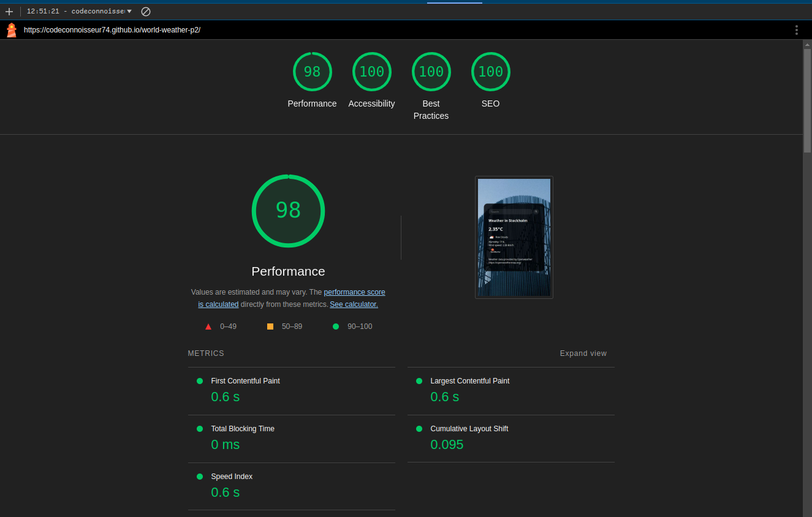Click the METRICS section heading
The height and width of the screenshot is (517, 812).
pyautogui.click(x=206, y=353)
